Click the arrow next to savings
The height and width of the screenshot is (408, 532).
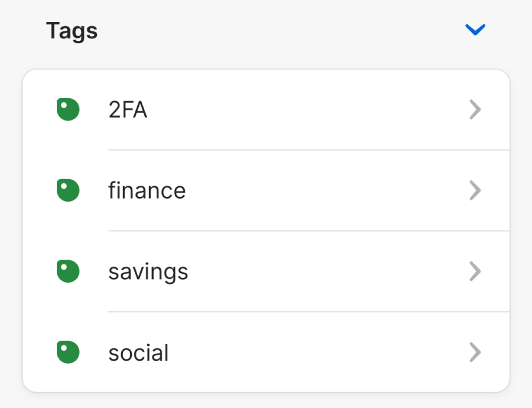475,271
